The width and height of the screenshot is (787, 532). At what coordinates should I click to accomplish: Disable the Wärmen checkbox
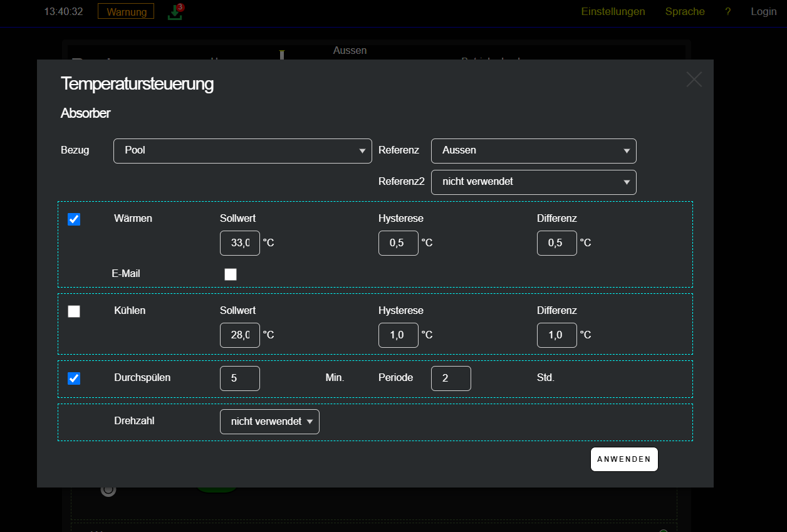click(74, 219)
